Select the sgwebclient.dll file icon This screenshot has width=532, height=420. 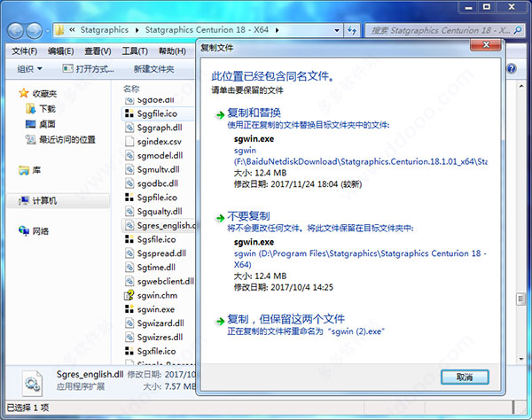[129, 282]
